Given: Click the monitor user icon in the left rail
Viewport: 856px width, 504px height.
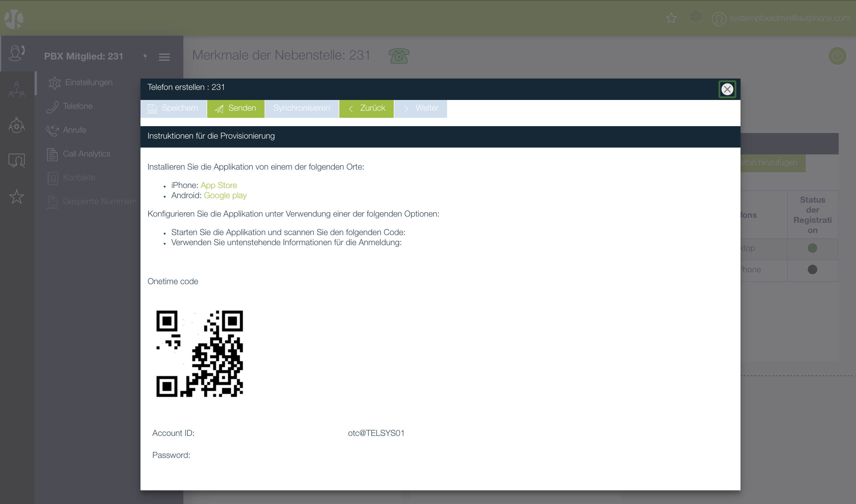Looking at the screenshot, I should coord(17,160).
